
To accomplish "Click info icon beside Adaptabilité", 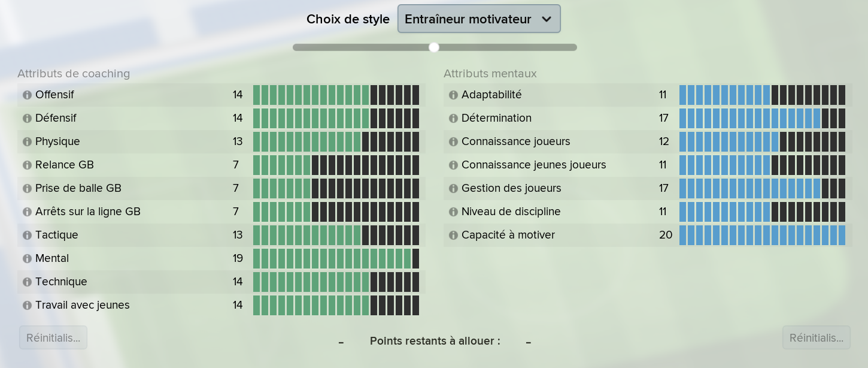I will coord(453,95).
